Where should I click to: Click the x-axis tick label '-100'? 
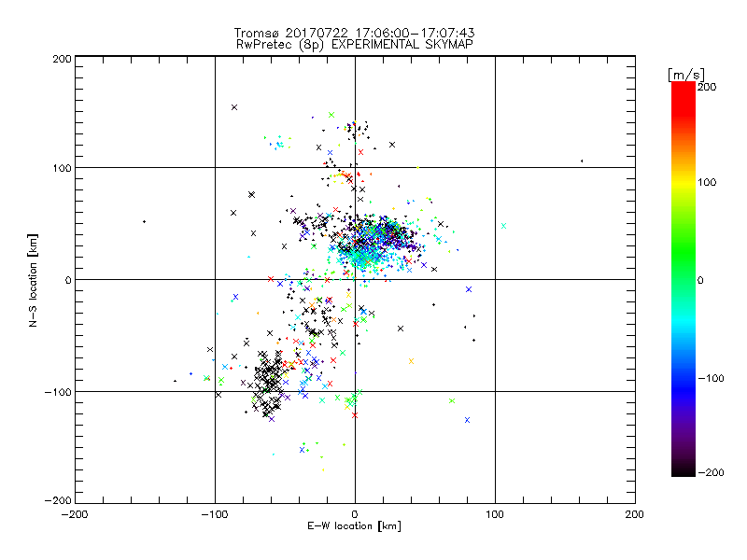(x=215, y=514)
